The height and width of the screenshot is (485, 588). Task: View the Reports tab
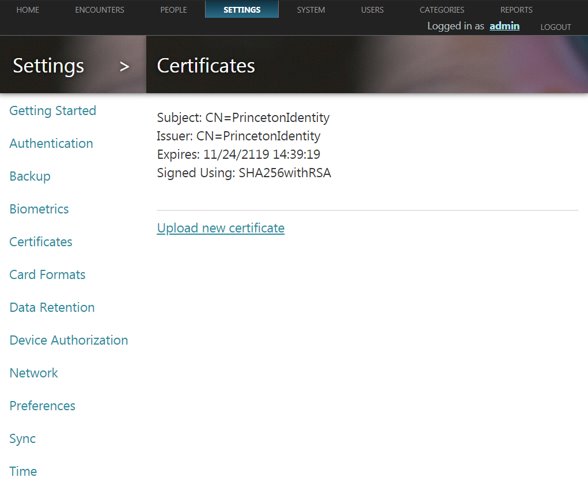click(x=516, y=10)
